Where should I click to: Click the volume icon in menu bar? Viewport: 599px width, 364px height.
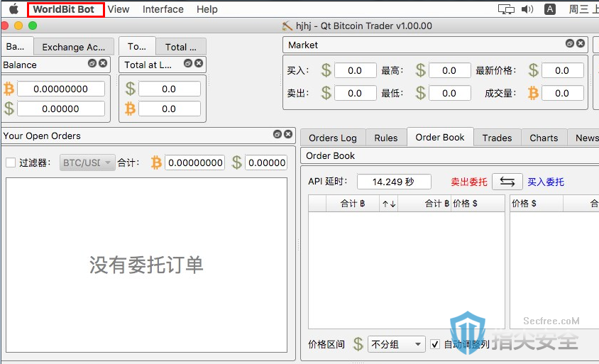click(x=527, y=9)
